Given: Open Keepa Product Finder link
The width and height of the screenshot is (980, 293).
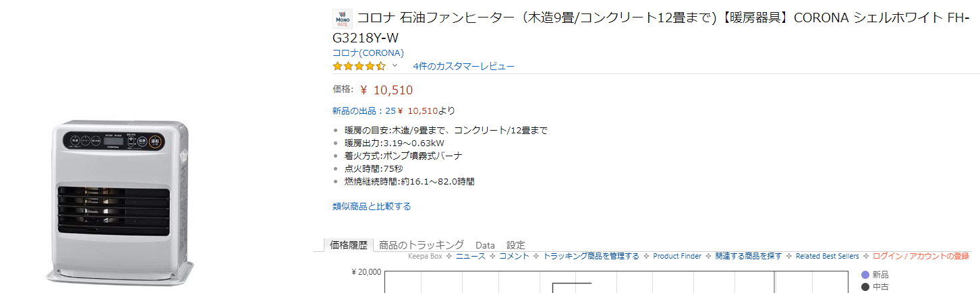Looking at the screenshot, I should [677, 256].
